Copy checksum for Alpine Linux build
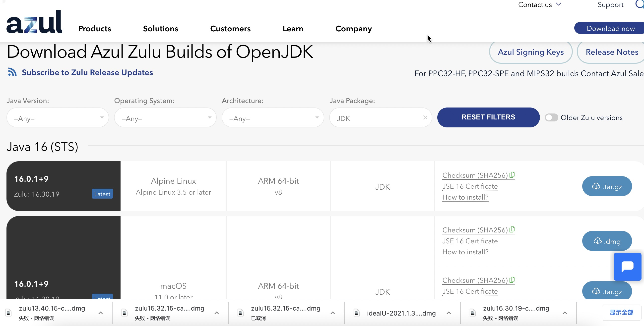 (x=512, y=175)
